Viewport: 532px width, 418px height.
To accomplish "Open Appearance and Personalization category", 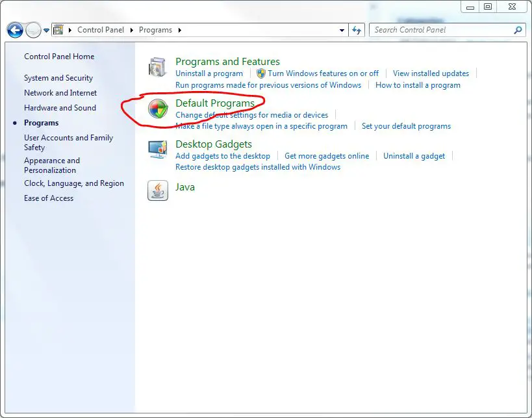I will pos(52,165).
